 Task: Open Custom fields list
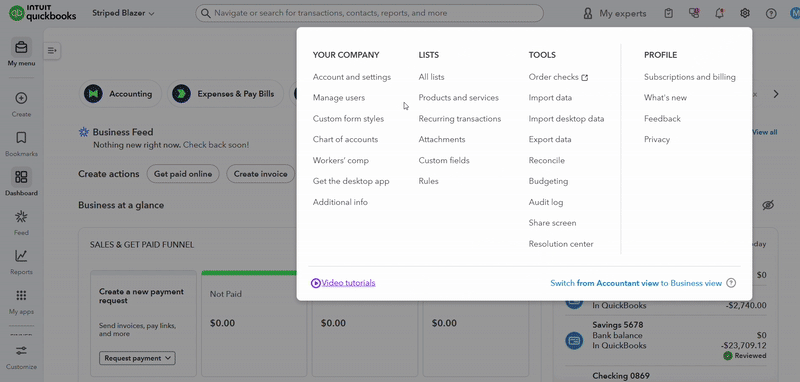[x=444, y=160]
